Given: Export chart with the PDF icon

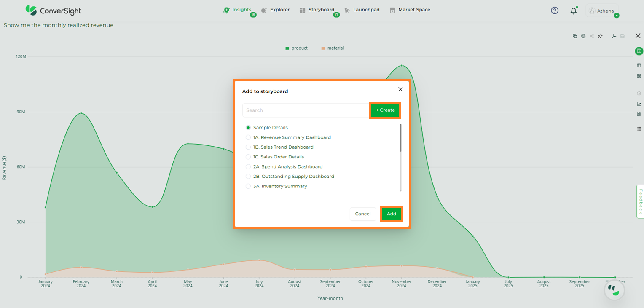Looking at the screenshot, I should pyautogui.click(x=614, y=36).
